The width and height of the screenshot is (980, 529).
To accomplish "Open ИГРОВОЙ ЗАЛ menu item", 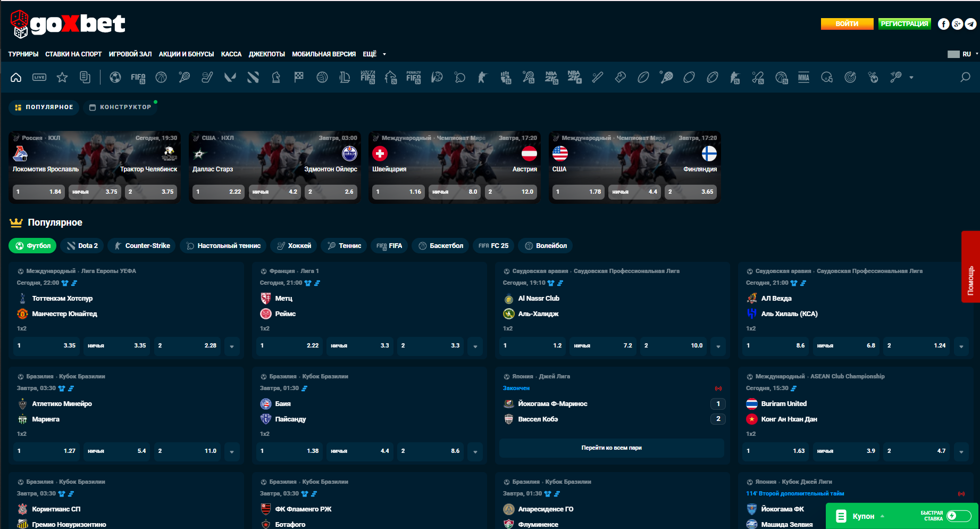I will click(x=130, y=54).
